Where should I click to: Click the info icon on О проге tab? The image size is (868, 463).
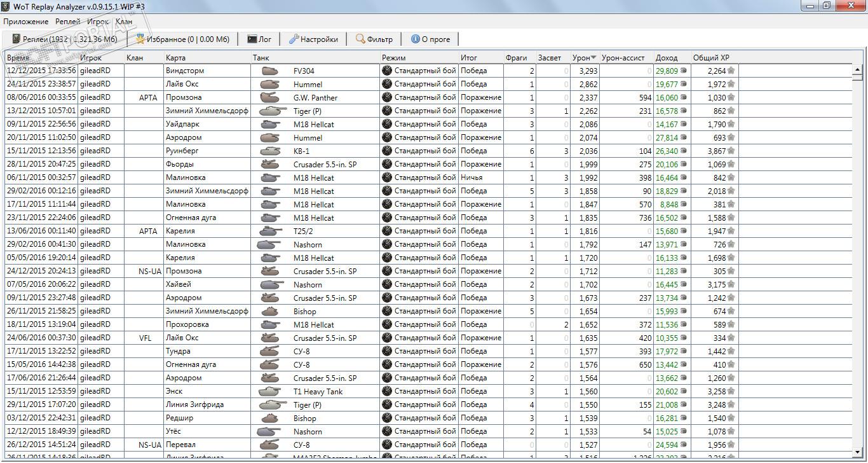tap(416, 39)
